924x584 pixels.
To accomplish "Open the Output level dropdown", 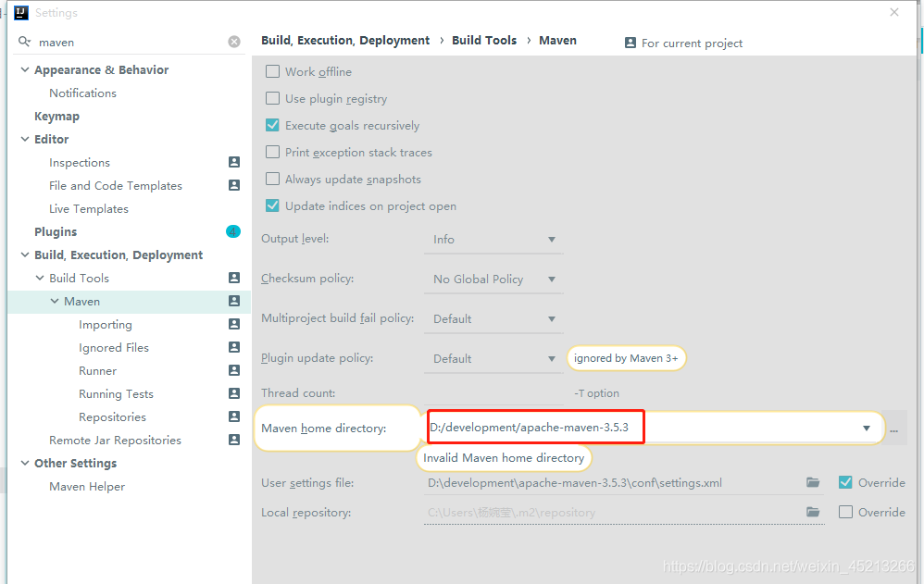I will coord(493,240).
